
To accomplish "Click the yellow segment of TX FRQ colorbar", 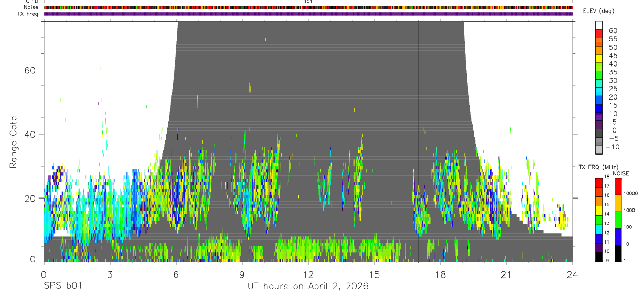I will [x=599, y=211].
